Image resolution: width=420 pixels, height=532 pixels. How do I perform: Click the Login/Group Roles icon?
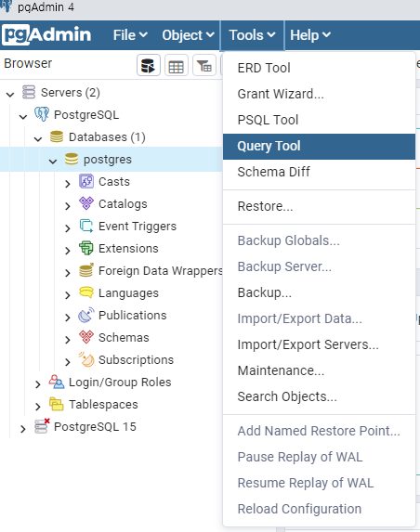click(57, 382)
